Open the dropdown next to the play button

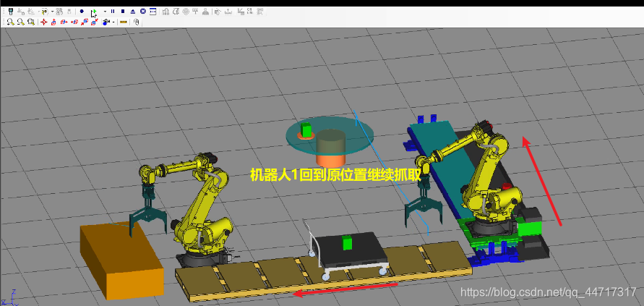click(x=105, y=12)
